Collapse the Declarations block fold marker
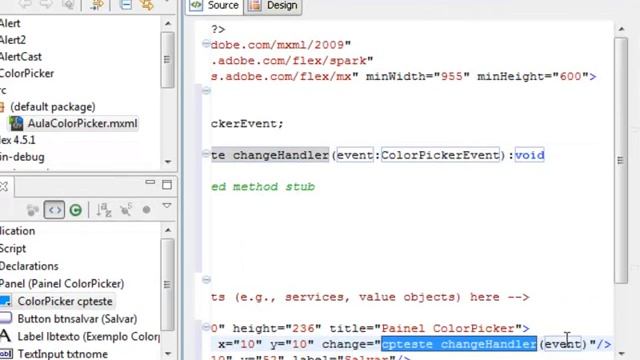 coord(207,280)
